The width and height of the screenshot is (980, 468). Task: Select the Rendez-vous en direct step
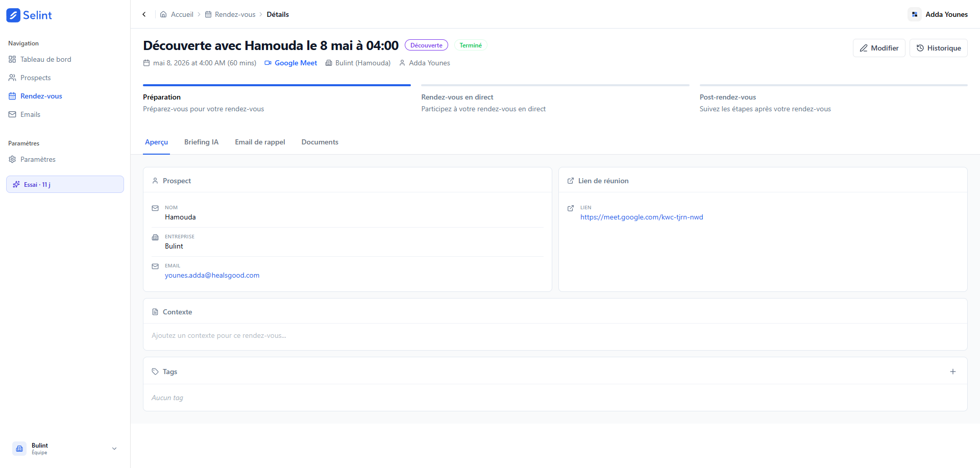555,100
